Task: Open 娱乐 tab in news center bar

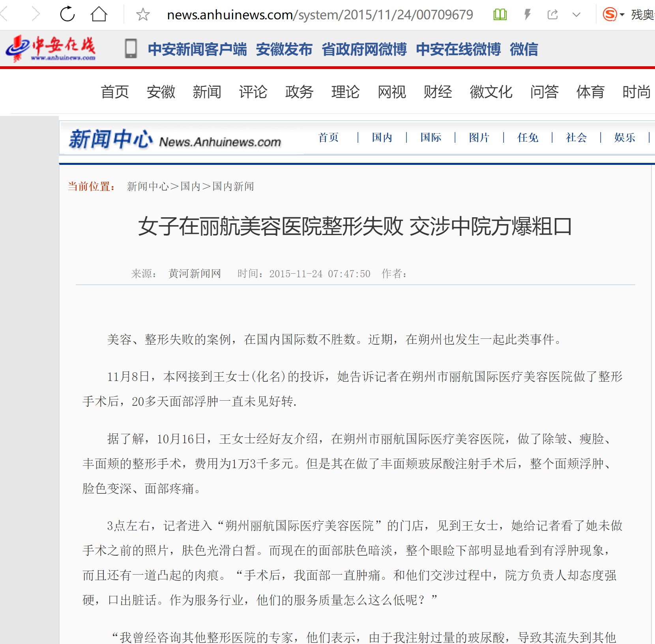Action: 625,138
